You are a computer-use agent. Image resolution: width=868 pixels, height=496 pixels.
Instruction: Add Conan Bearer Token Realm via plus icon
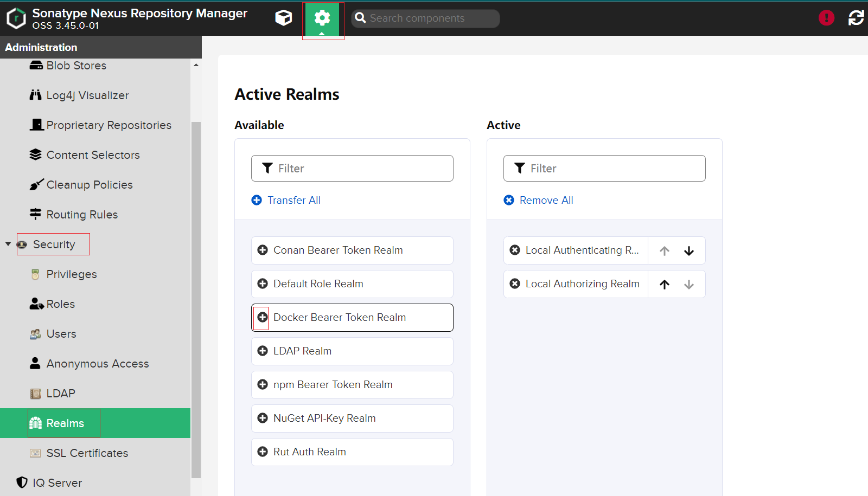pos(263,250)
